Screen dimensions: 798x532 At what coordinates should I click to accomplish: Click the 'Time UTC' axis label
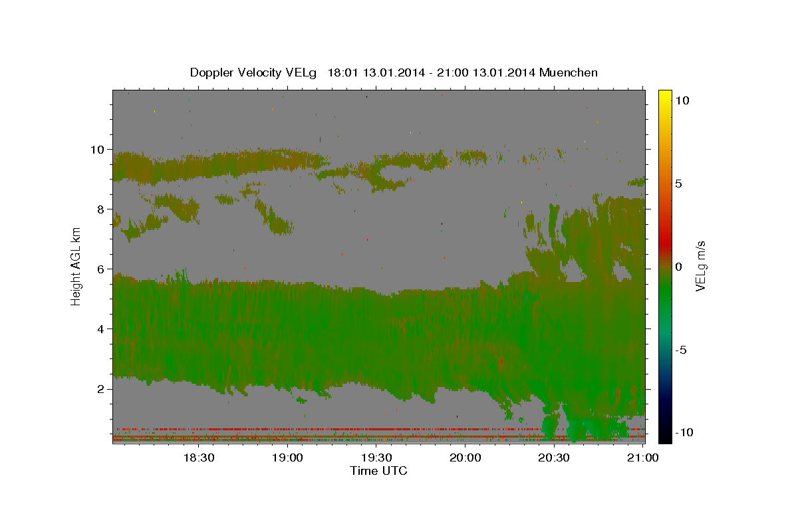point(378,471)
